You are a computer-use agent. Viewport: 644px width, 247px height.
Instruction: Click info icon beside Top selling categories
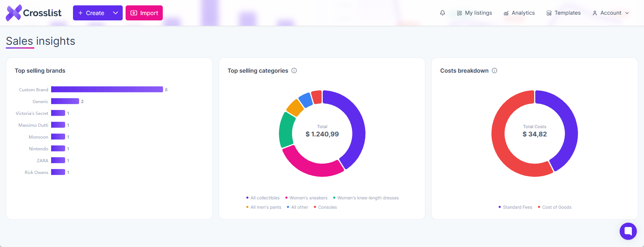[294, 71]
